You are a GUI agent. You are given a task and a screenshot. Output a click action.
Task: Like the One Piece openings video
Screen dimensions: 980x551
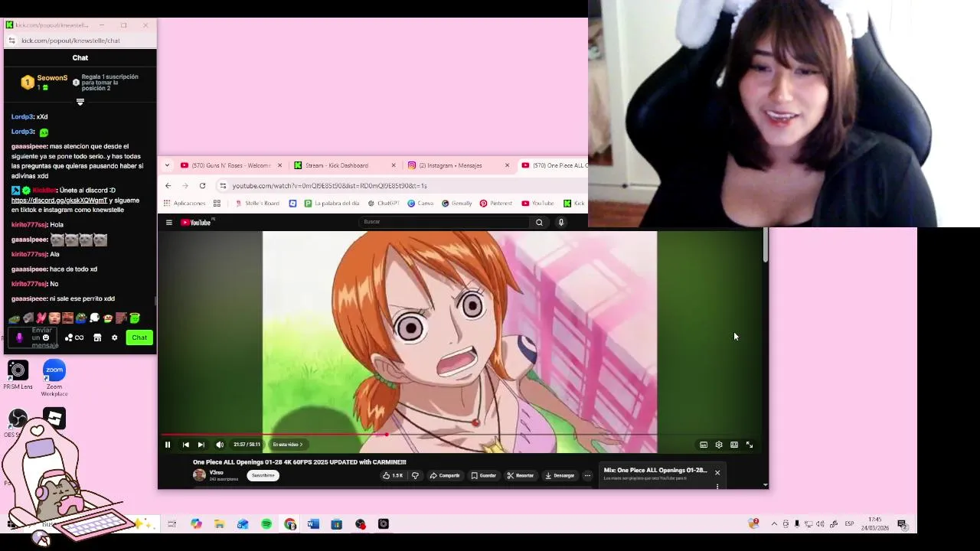tap(394, 475)
